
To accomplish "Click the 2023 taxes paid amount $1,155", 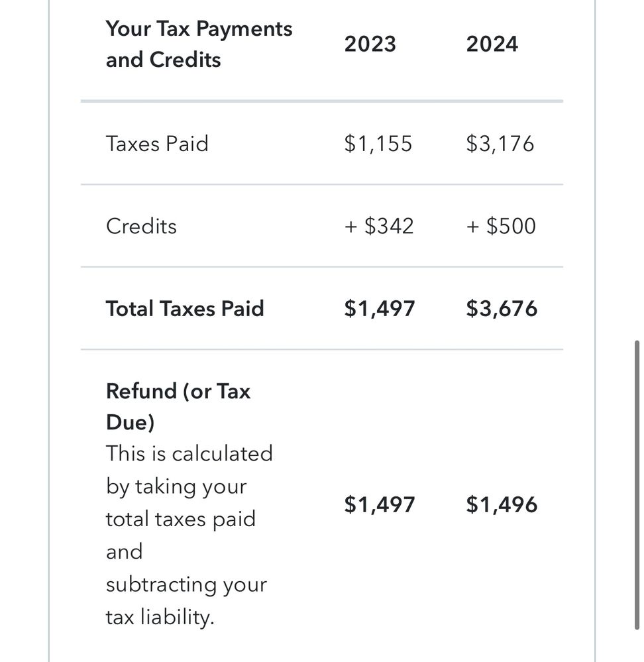I will (x=378, y=144).
